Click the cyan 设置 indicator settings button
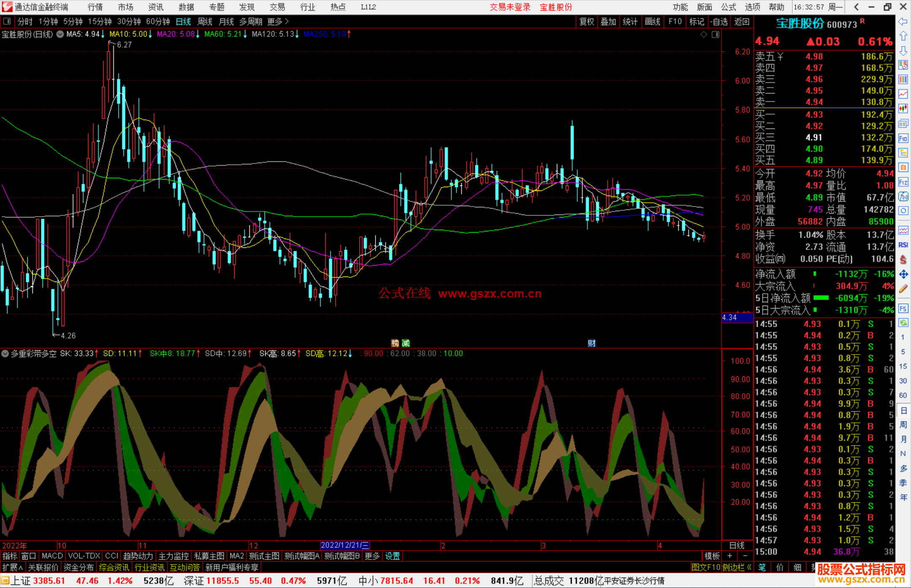Image resolution: width=911 pixels, height=588 pixels. [392, 556]
